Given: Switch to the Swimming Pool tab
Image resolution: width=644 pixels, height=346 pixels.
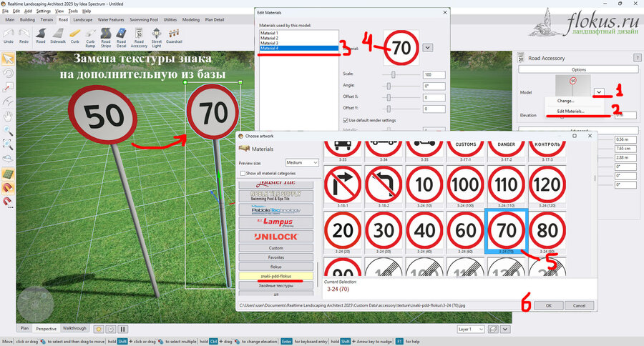Looking at the screenshot, I should tap(144, 19).
